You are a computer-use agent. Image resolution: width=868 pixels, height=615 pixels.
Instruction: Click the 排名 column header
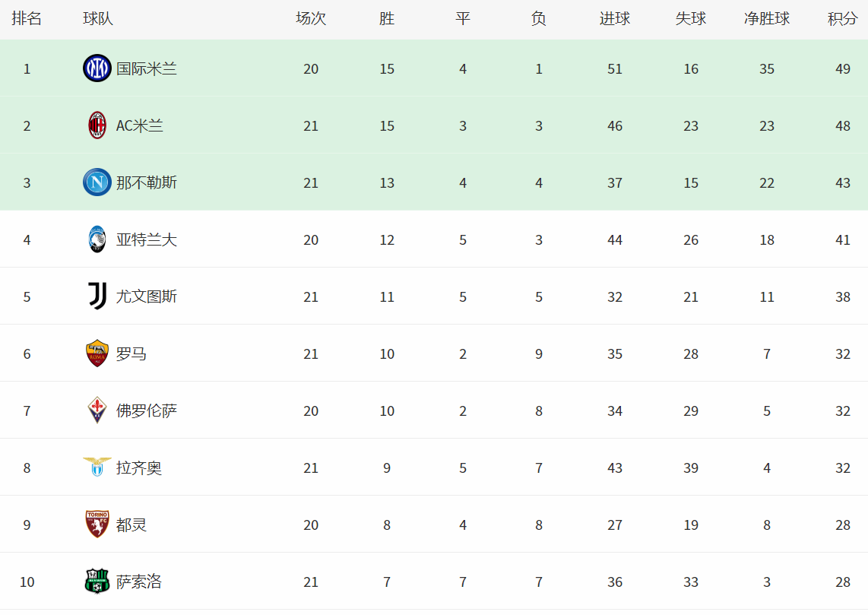pos(27,19)
